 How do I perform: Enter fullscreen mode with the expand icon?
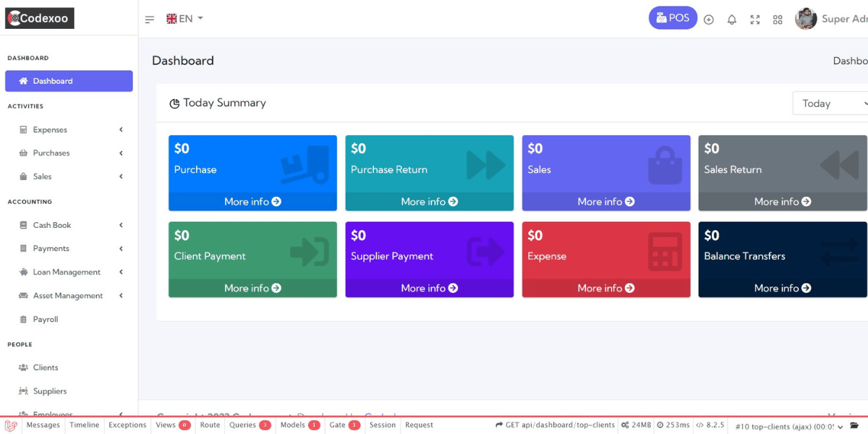(754, 20)
